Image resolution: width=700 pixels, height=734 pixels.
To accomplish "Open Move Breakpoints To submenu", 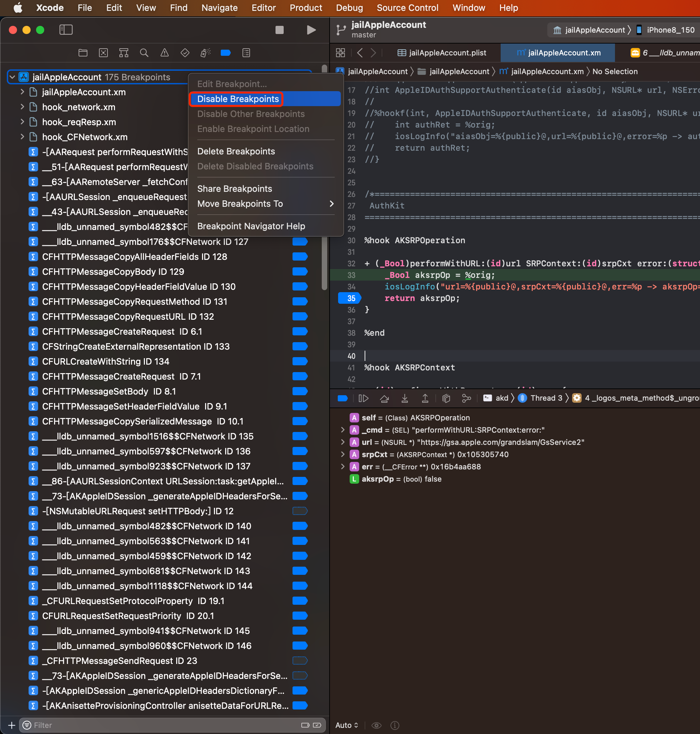I will (265, 203).
